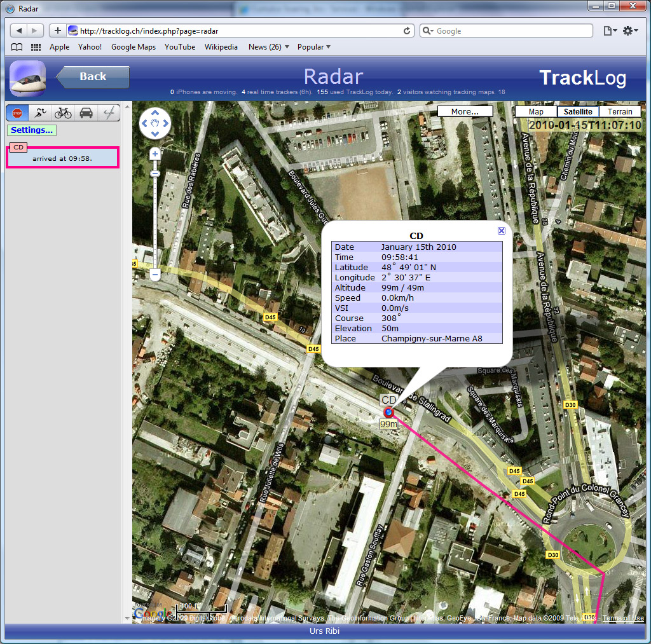Zoom out with the minus button
Image resolution: width=651 pixels, height=644 pixels.
(155, 275)
